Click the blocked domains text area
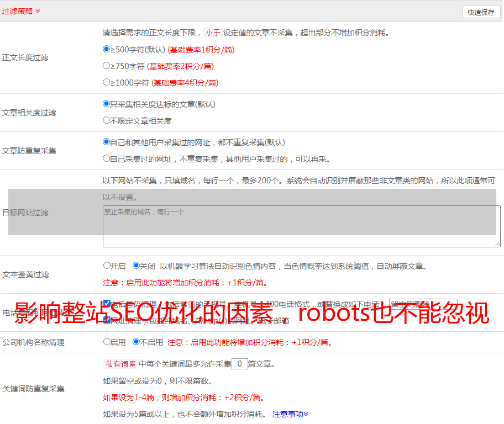 point(301,226)
